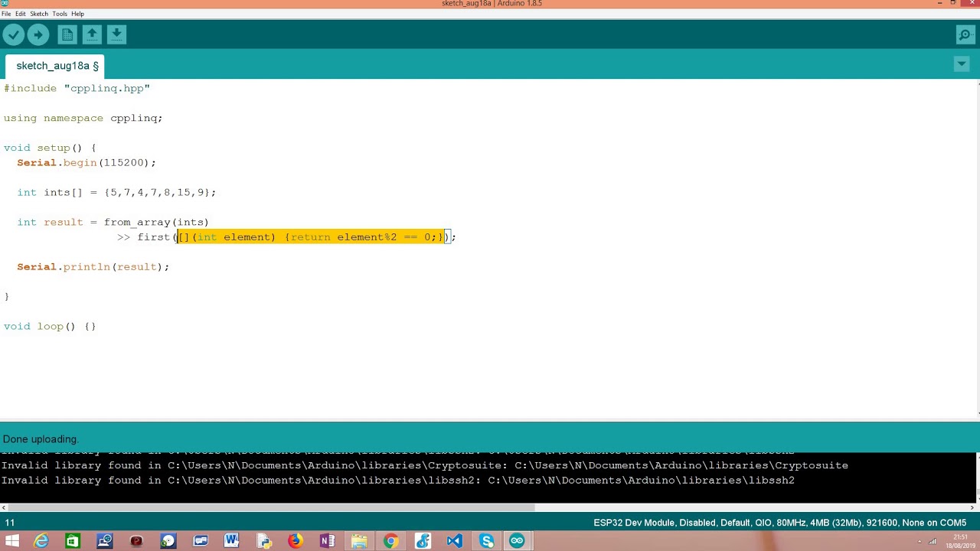Open the red disc application taskbar icon
The image size is (980, 551).
(136, 541)
